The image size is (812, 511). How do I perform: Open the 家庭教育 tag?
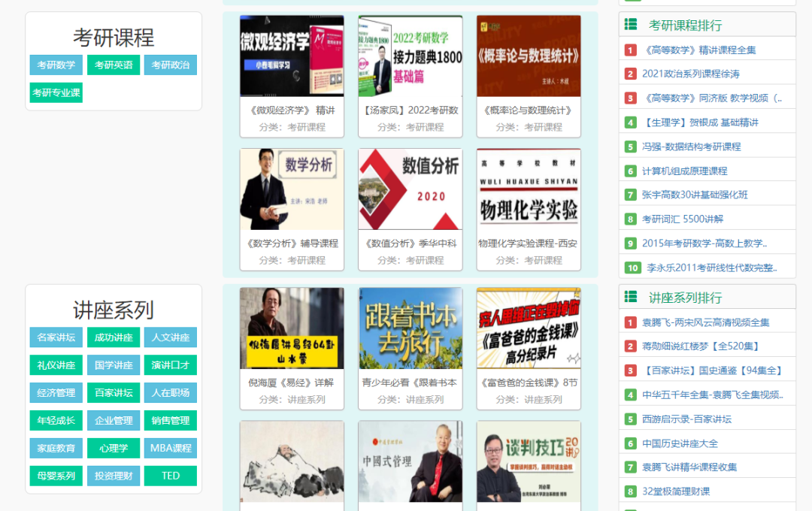click(56, 449)
